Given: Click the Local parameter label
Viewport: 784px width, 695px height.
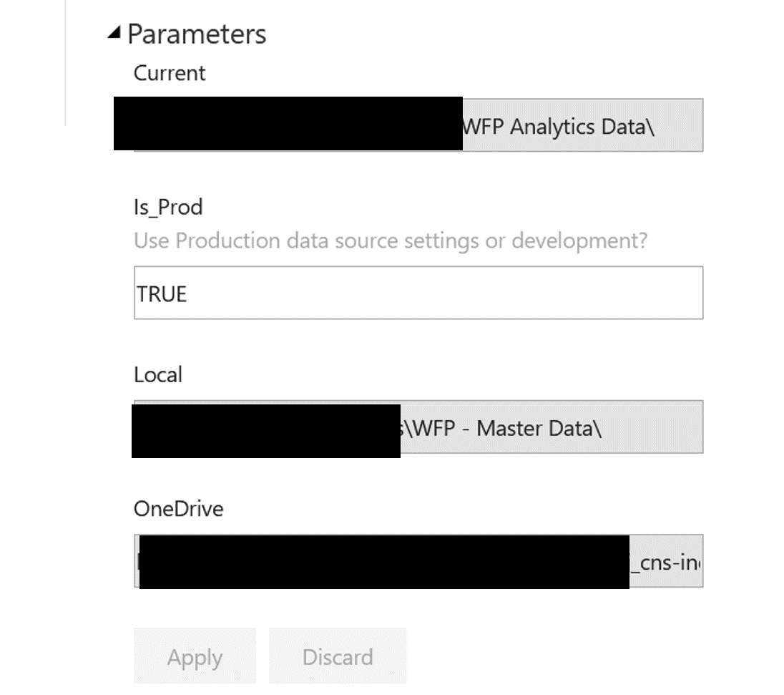Looking at the screenshot, I should [x=158, y=374].
